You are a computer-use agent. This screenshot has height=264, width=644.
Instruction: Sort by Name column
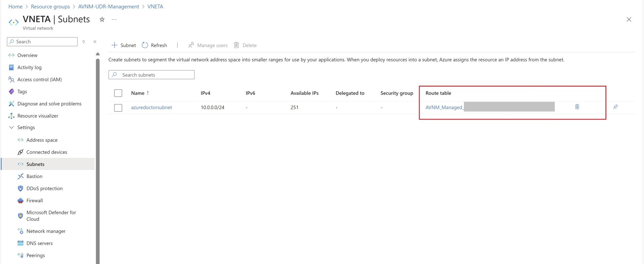pyautogui.click(x=140, y=93)
